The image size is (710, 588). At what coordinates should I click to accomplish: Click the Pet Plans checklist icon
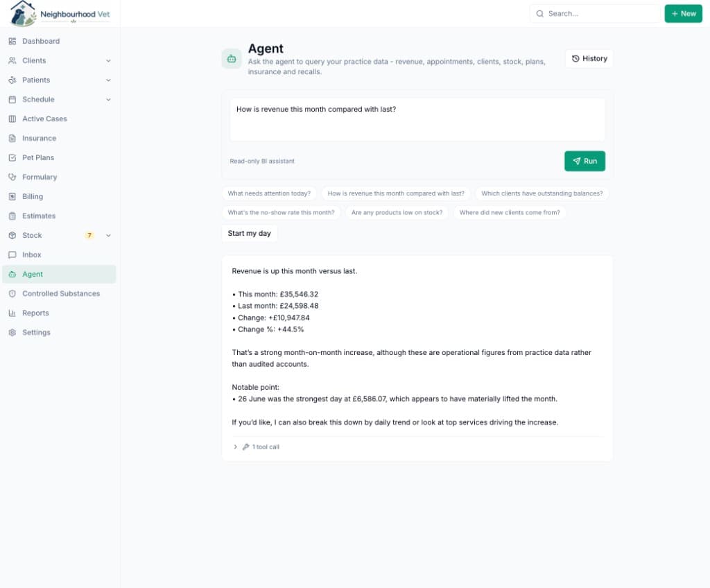[x=12, y=157]
